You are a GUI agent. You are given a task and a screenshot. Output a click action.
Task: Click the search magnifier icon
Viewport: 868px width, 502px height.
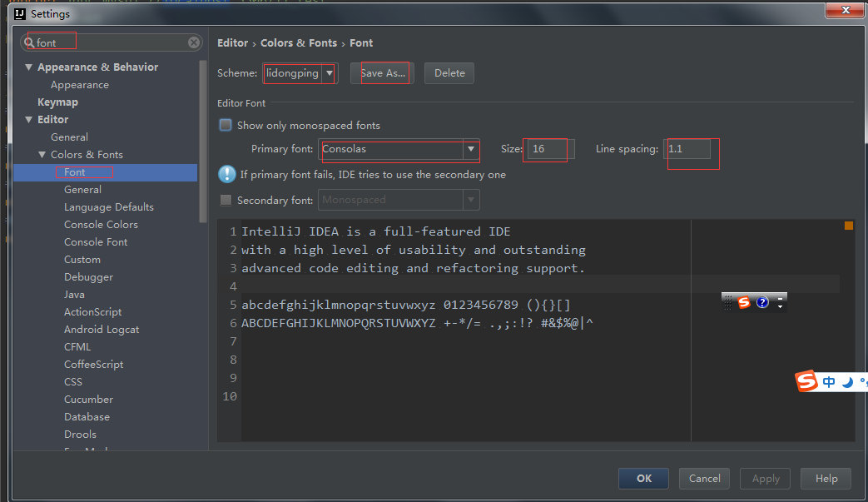29,42
